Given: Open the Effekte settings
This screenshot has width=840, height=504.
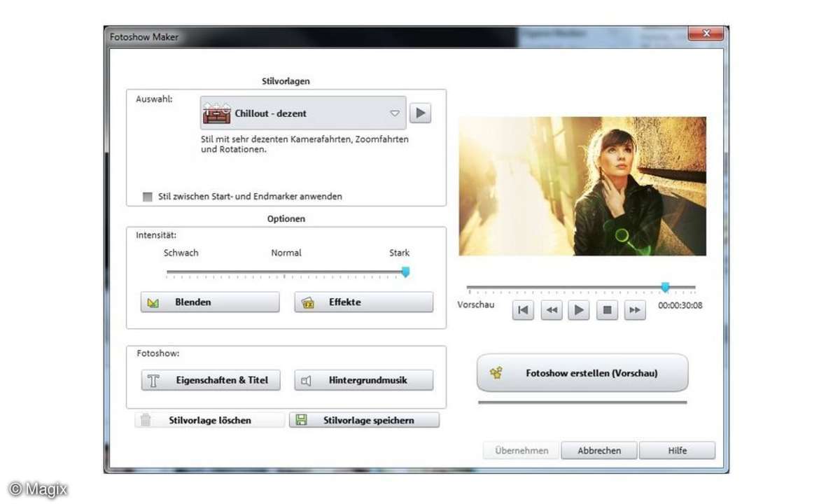Looking at the screenshot, I should tap(363, 302).
